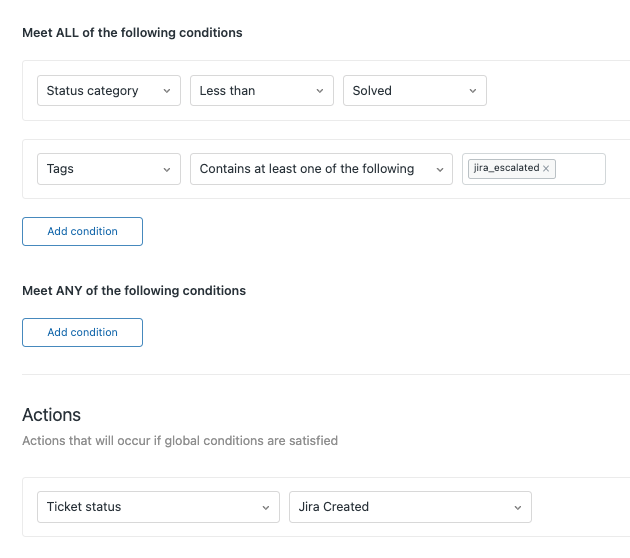Add condition under Meet ALL conditions

[82, 231]
